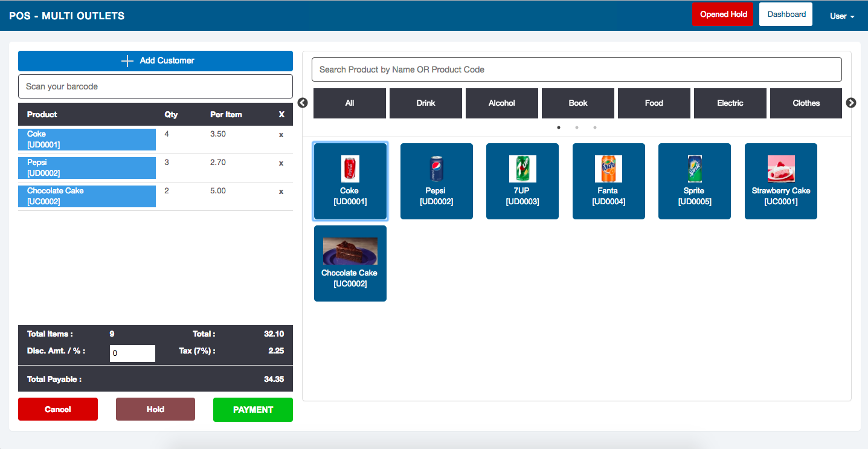Screen dimensions: 868x449
Task: Add Fanta product tile to the order
Action: click(x=609, y=181)
